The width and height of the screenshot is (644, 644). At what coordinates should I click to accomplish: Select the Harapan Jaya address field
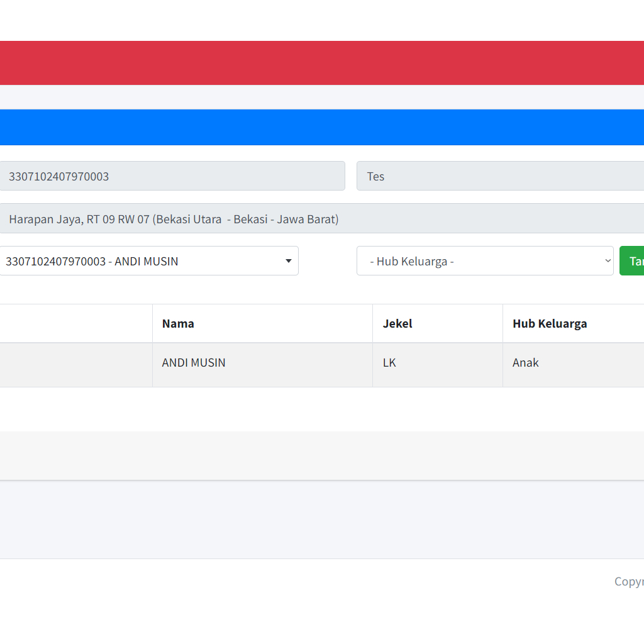321,219
